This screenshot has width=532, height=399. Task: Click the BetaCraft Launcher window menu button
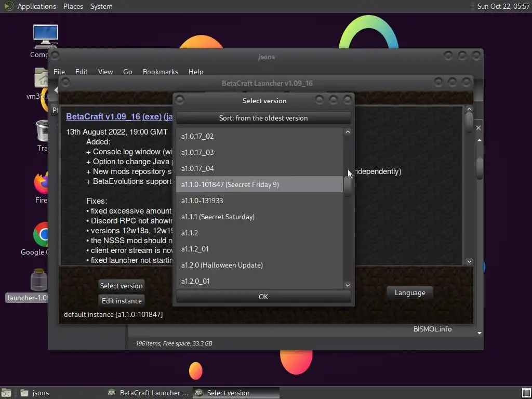(65, 82)
